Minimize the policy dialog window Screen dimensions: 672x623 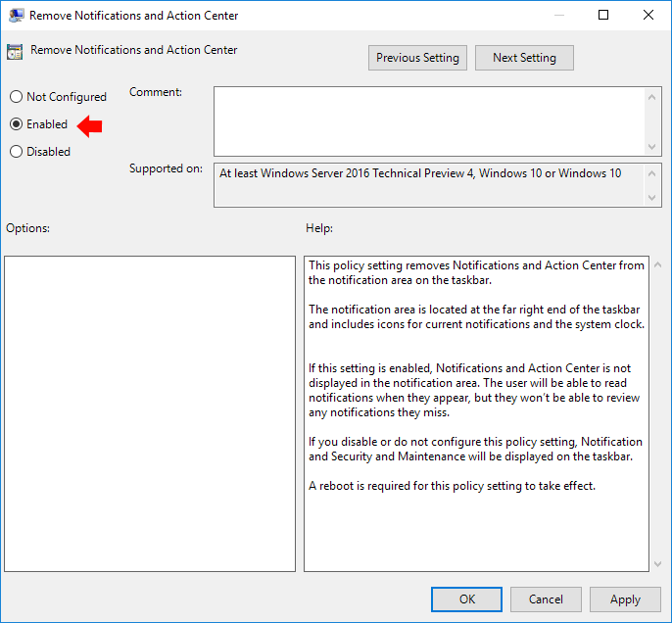coord(558,15)
